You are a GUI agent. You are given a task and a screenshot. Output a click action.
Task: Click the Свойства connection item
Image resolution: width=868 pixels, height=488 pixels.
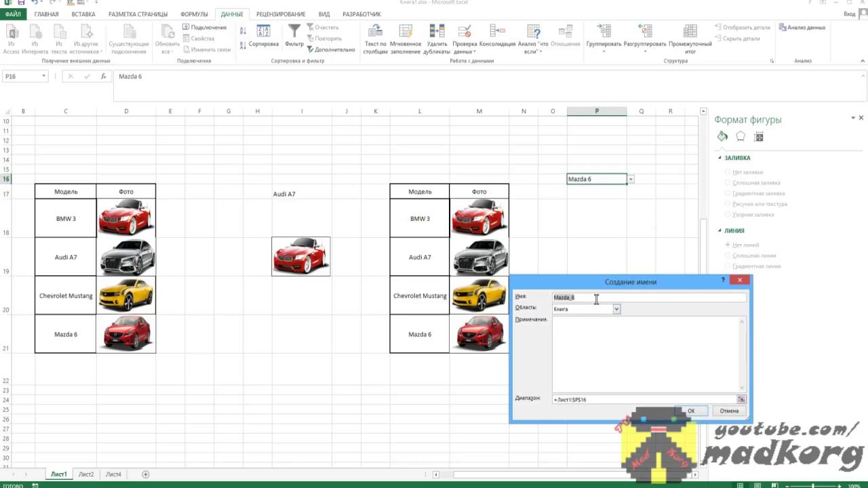coord(199,39)
